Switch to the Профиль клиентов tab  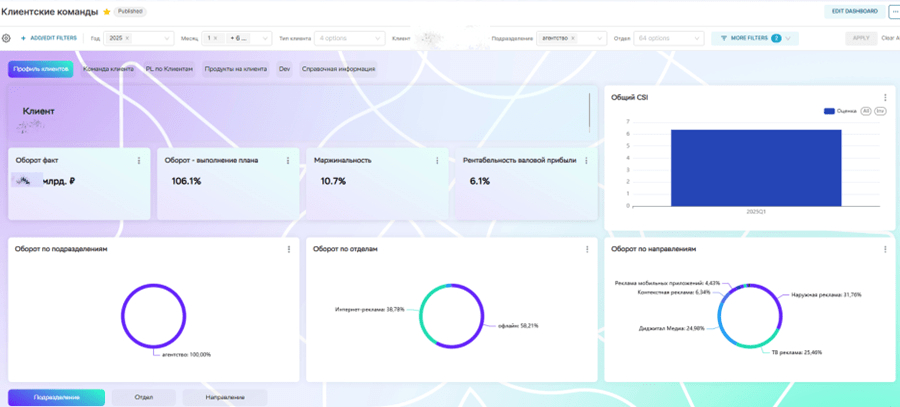click(x=41, y=69)
